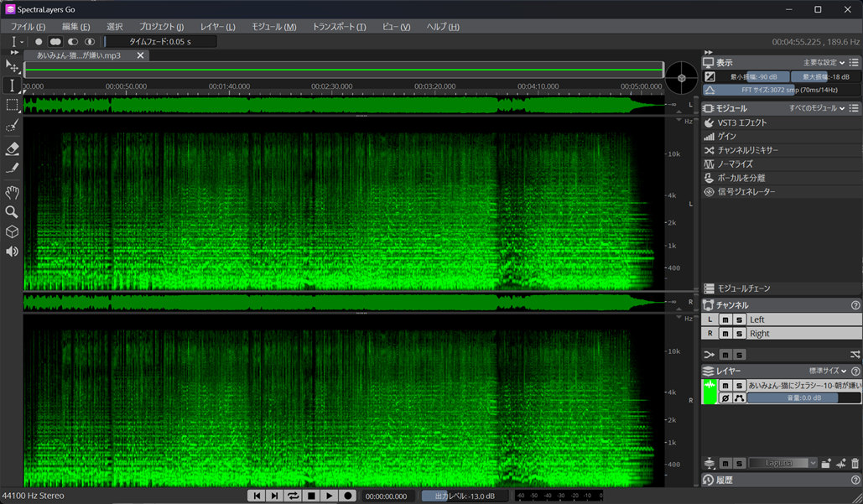Screen dimensions: 863x504
Task: Solo the Right channel
Action: click(x=739, y=334)
